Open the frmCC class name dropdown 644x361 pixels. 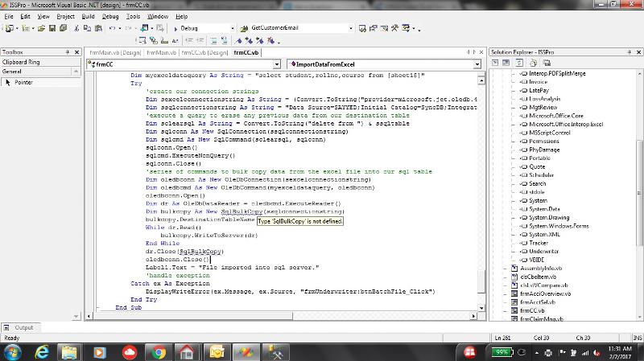(277, 64)
